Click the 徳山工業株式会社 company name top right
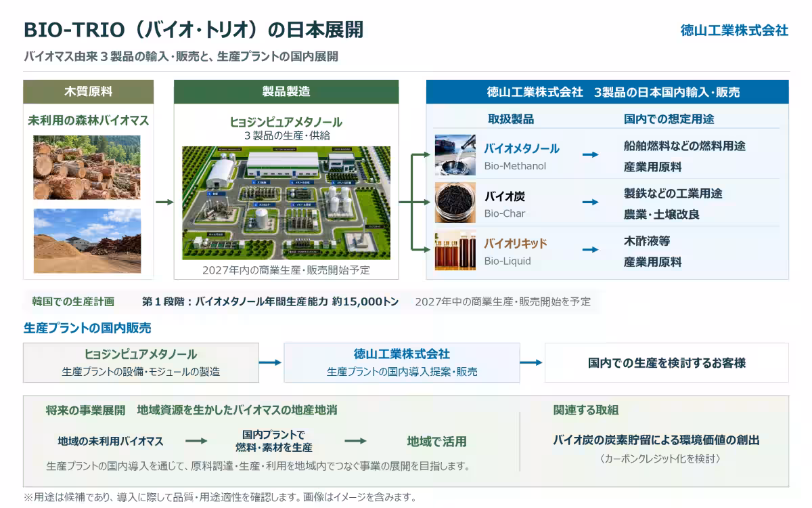812x508 pixels. (734, 30)
